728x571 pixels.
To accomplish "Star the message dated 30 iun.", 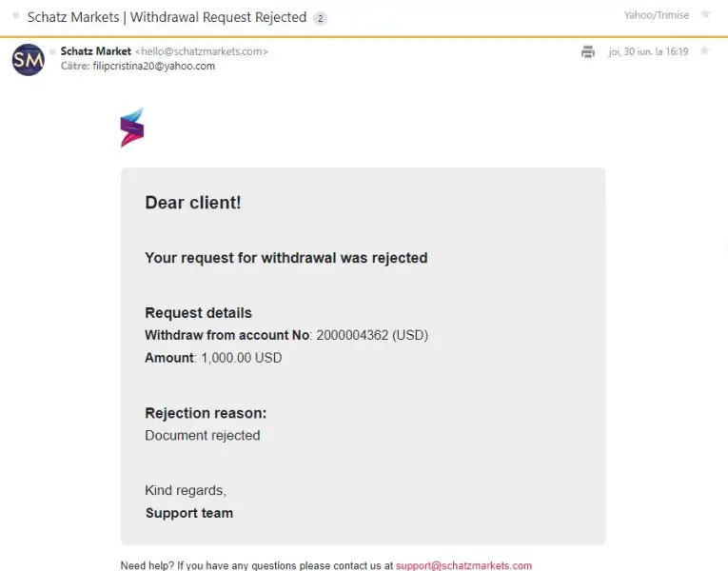I will [704, 50].
